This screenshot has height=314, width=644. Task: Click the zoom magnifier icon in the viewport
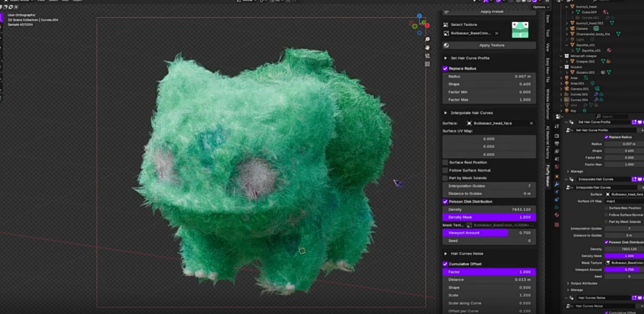point(427,39)
